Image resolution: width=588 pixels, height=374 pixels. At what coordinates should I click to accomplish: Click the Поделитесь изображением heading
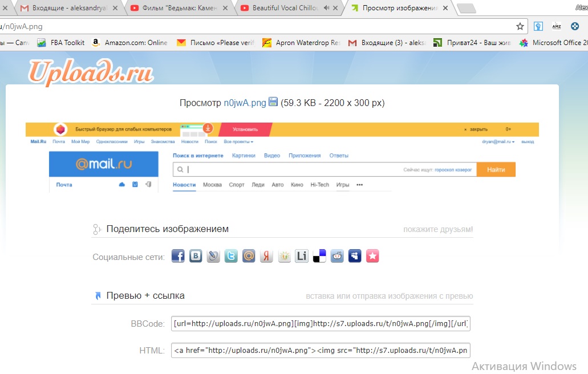pos(167,229)
